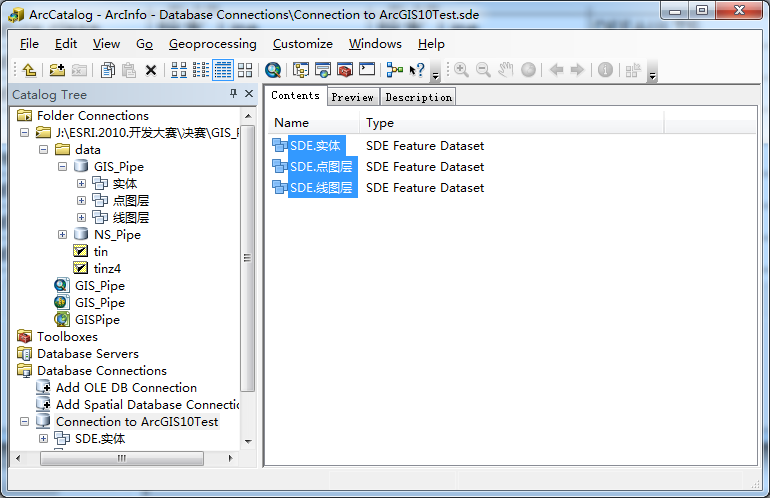Click the Catalog Tree horizontal scrollbar thumb

pos(122,458)
